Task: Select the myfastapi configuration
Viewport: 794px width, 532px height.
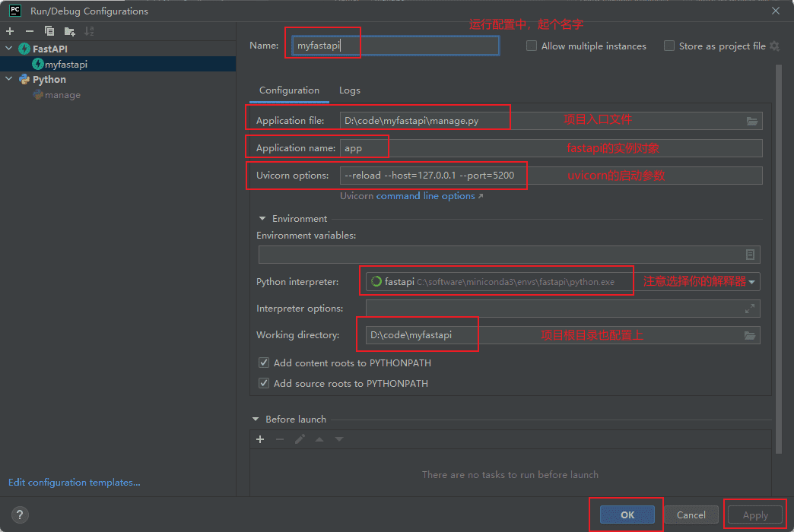Action: click(x=118, y=65)
